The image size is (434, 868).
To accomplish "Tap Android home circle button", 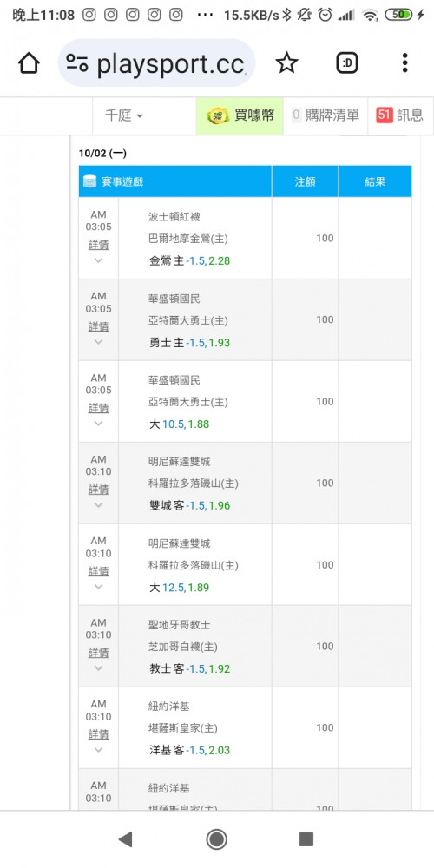I will [x=216, y=839].
